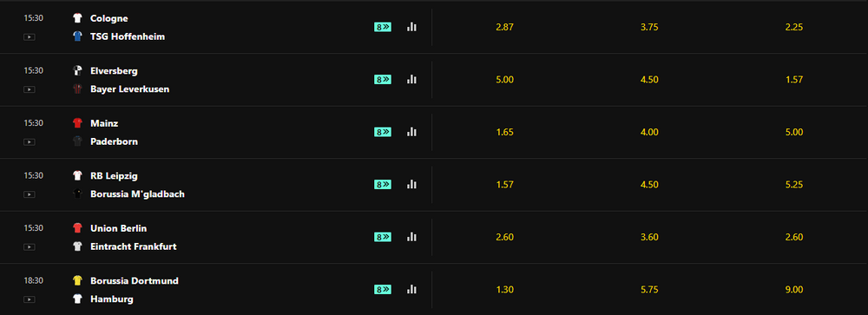Open the TSG Hoffenheim team link
Viewport: 868px width, 315px height.
coord(128,36)
